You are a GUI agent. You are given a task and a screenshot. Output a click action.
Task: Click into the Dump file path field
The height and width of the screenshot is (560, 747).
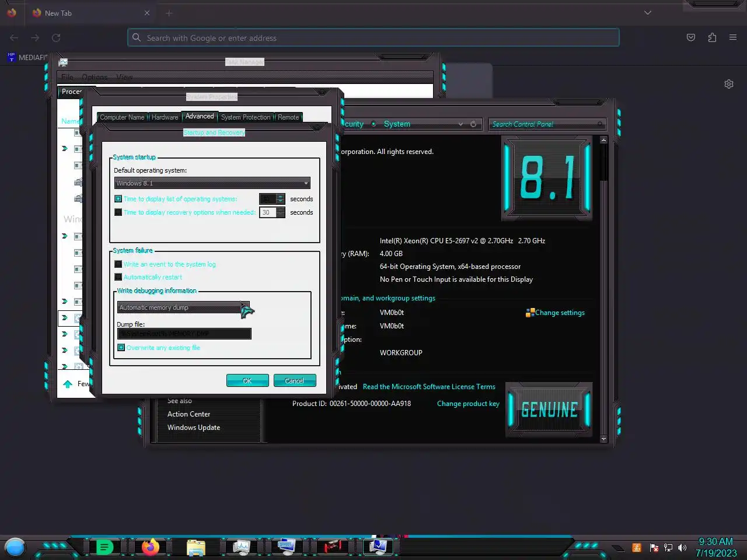[184, 334]
